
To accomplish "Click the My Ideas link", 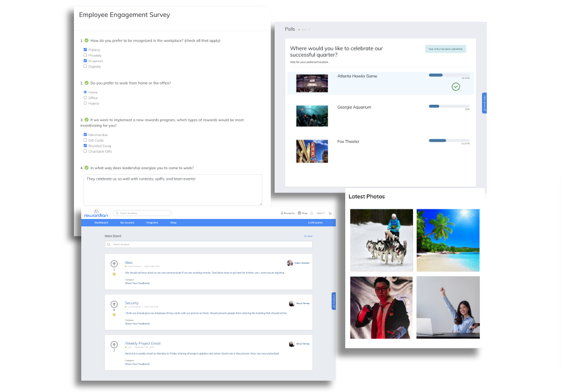I will click(x=308, y=236).
